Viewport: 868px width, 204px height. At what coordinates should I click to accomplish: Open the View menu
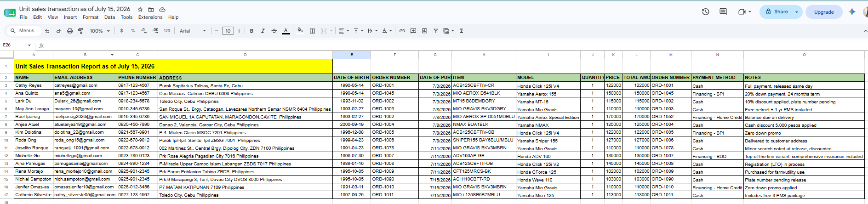tap(53, 17)
